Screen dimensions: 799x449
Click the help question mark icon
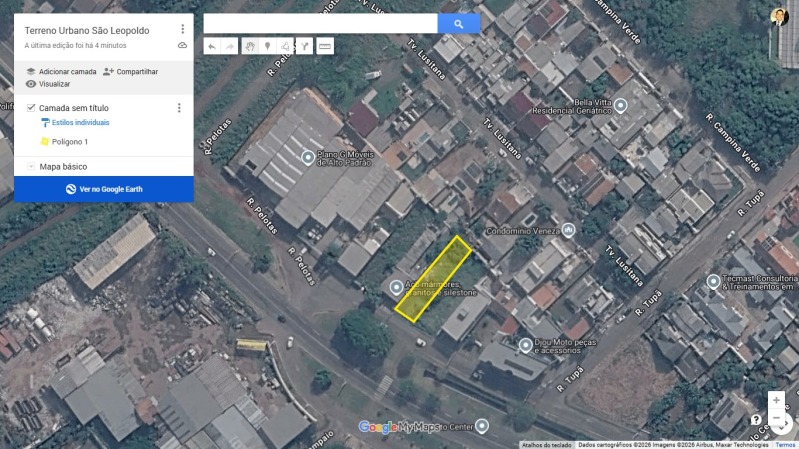[x=756, y=420]
